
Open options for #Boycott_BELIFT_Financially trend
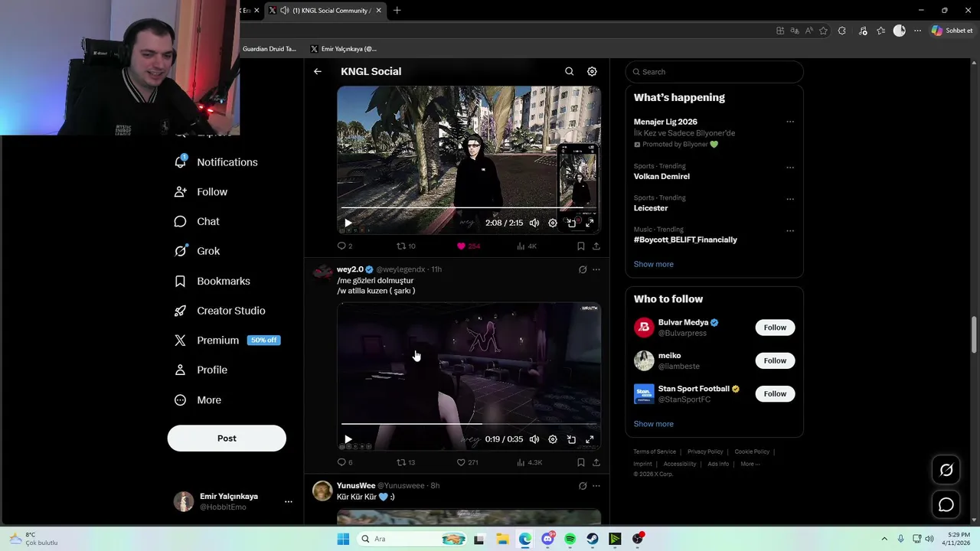tap(790, 230)
